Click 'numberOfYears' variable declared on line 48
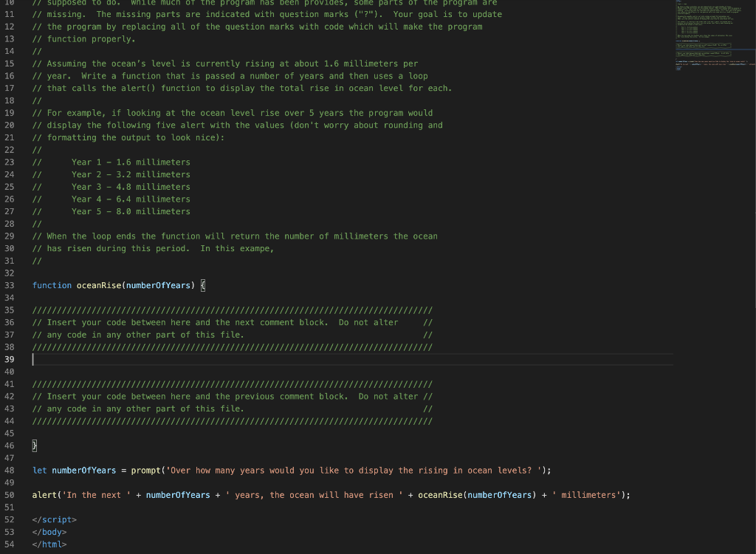756x554 pixels. [84, 471]
